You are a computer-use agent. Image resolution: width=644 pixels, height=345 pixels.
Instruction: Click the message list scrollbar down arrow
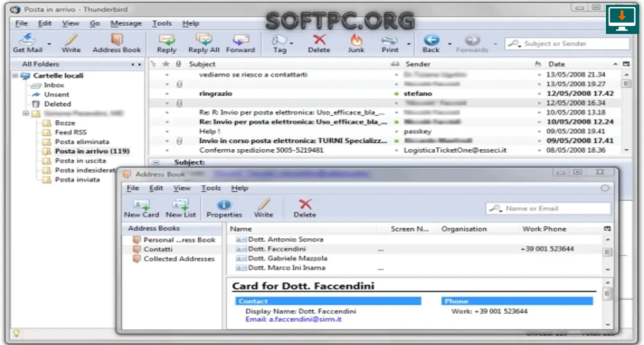pos(626,150)
